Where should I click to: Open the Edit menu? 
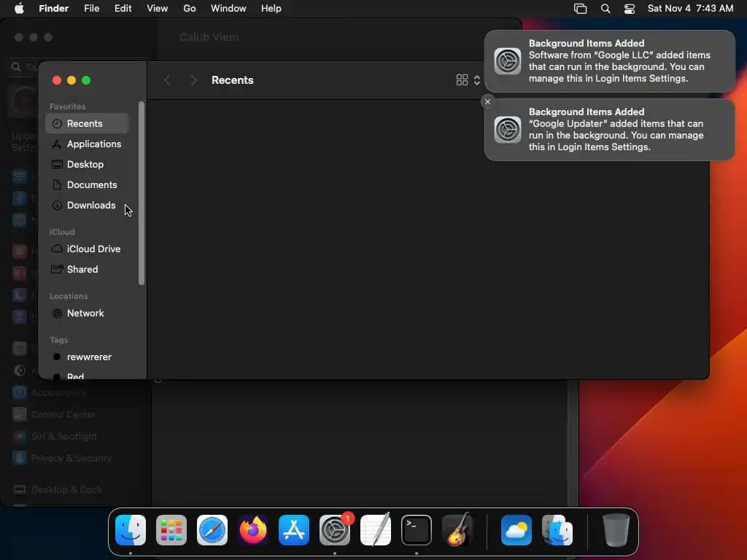pyautogui.click(x=123, y=9)
